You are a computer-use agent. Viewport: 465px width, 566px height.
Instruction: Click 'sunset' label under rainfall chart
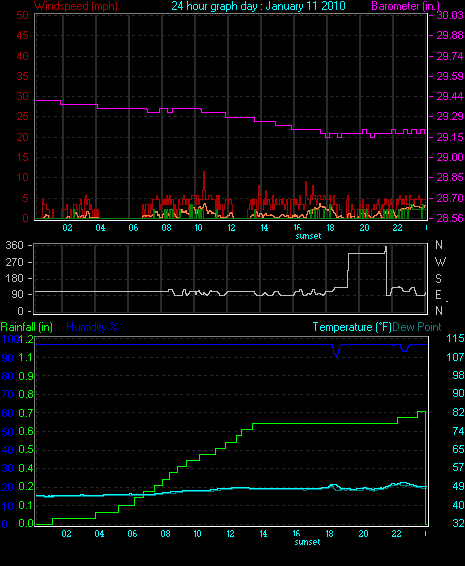(307, 542)
